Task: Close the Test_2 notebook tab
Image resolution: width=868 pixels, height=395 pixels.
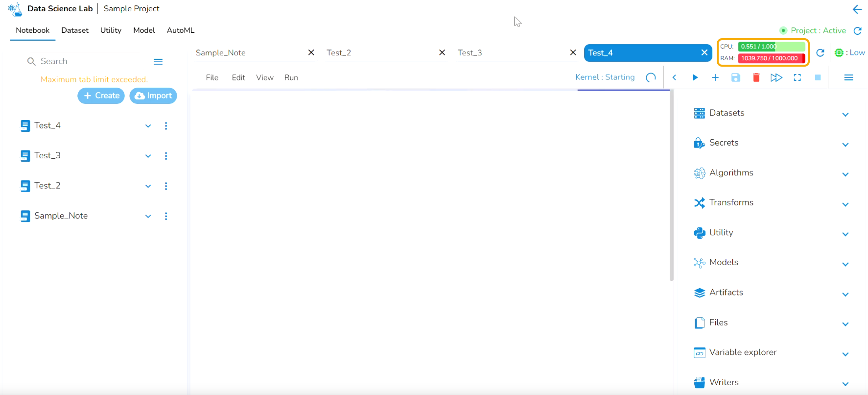Action: pos(442,52)
